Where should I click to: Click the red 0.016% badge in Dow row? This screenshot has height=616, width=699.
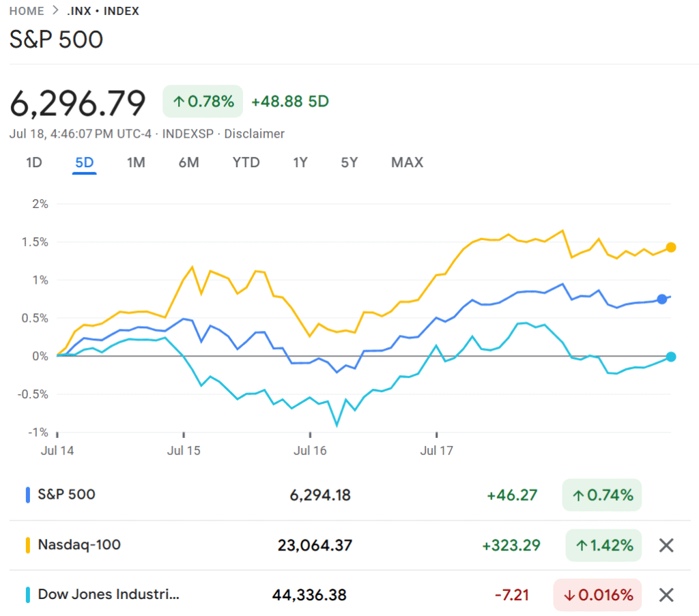[597, 595]
